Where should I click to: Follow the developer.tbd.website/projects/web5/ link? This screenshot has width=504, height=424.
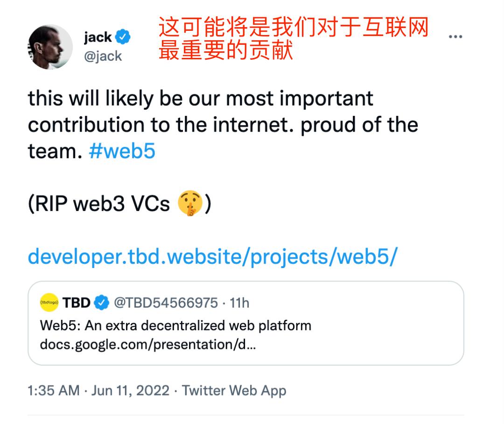(x=212, y=256)
